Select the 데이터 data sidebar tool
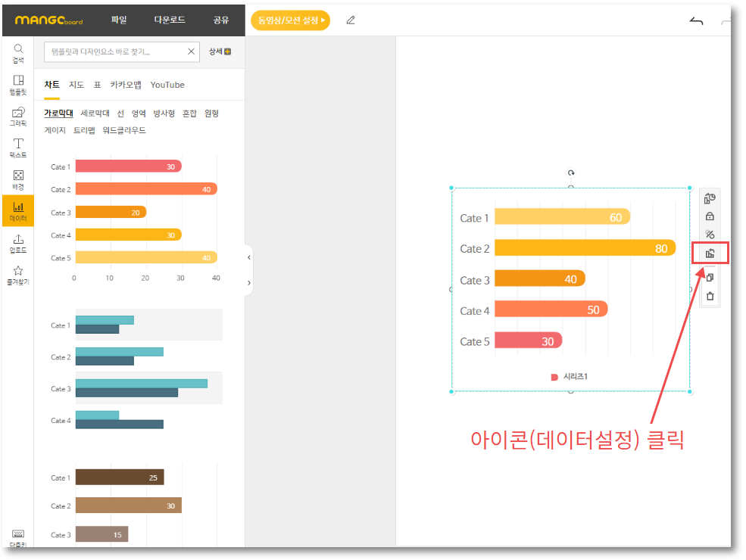746x560 pixels. (x=18, y=212)
